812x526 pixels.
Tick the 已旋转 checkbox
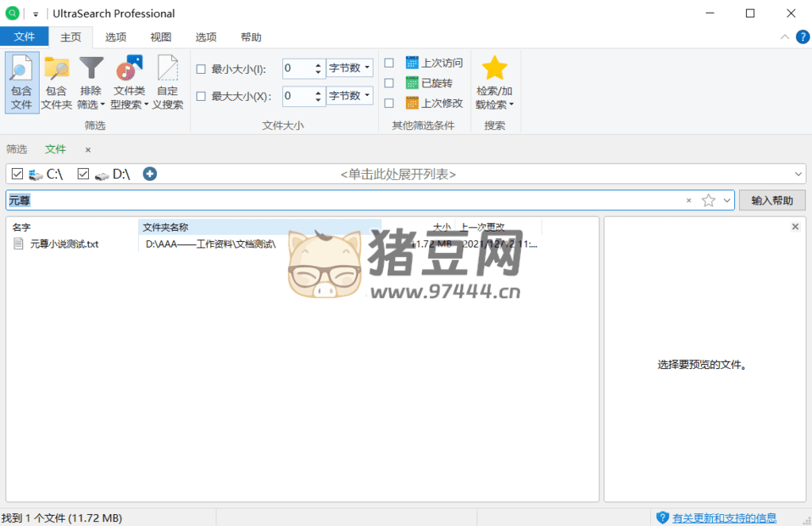coord(389,83)
